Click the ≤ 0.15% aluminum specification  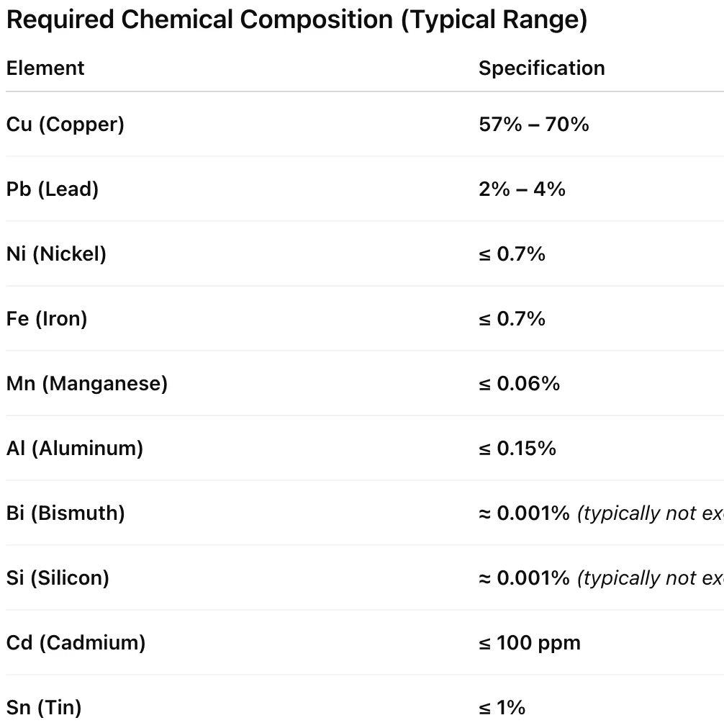pos(517,449)
